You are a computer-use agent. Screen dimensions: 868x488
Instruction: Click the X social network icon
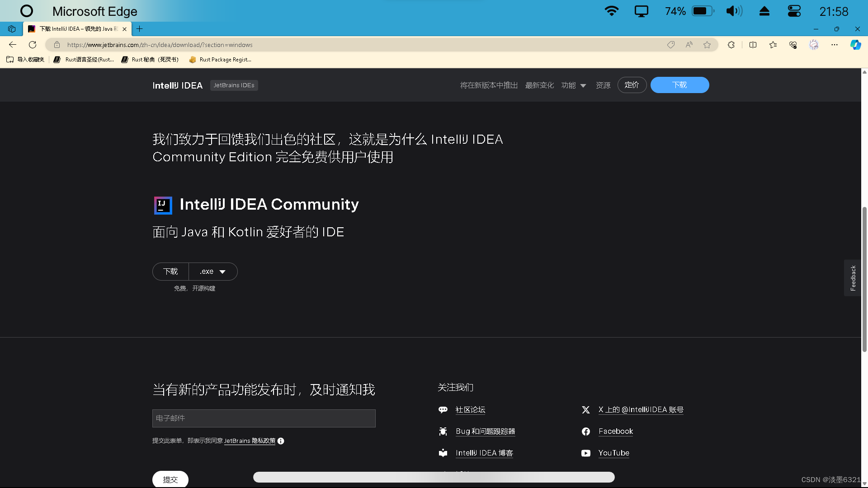(586, 410)
